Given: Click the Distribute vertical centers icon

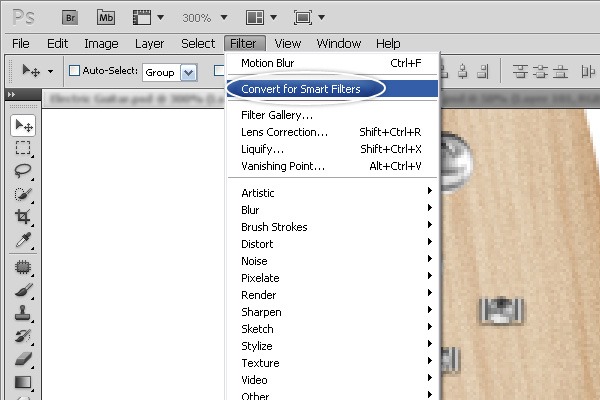Looking at the screenshot, I should [540, 71].
